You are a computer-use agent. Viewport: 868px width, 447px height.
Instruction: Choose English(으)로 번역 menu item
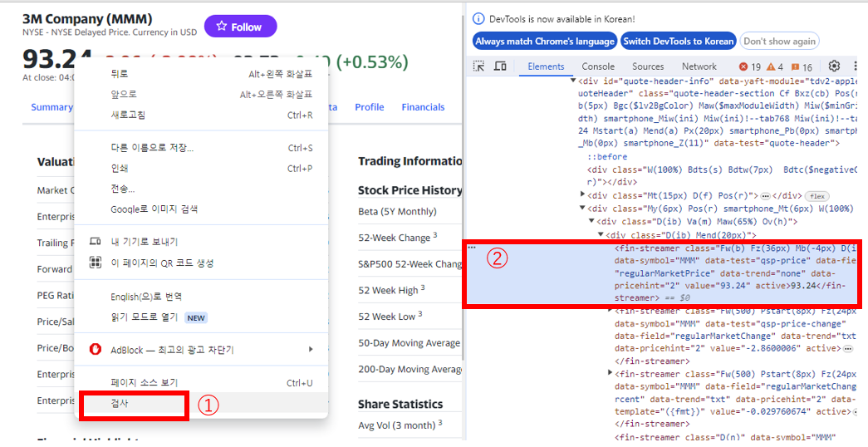202,297
